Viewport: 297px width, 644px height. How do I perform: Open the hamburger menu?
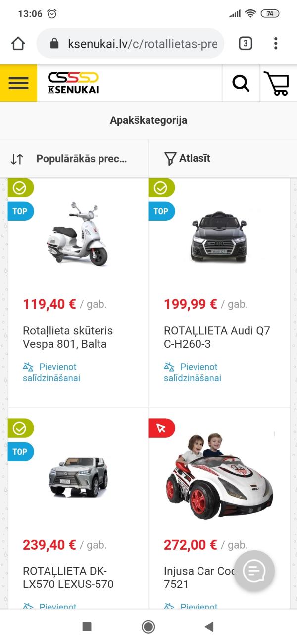(x=18, y=83)
